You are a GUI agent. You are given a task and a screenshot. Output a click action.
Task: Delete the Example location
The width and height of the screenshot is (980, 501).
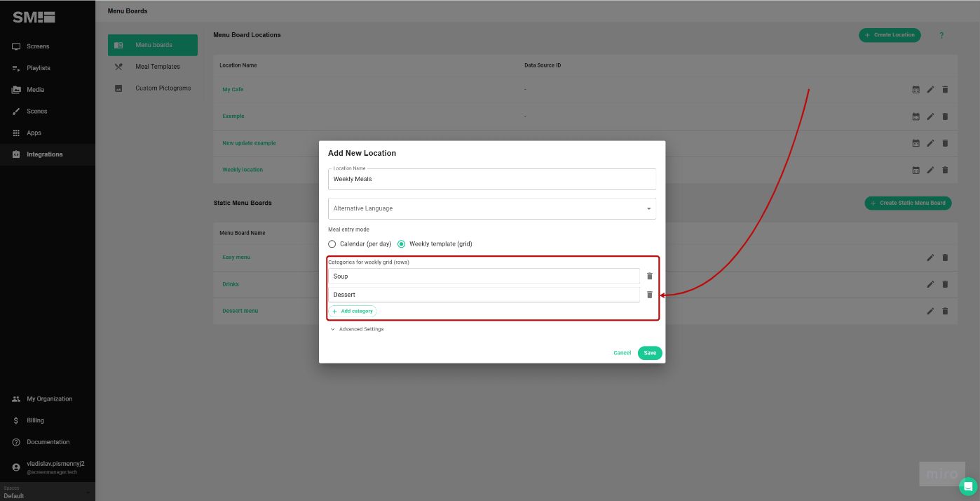point(945,116)
